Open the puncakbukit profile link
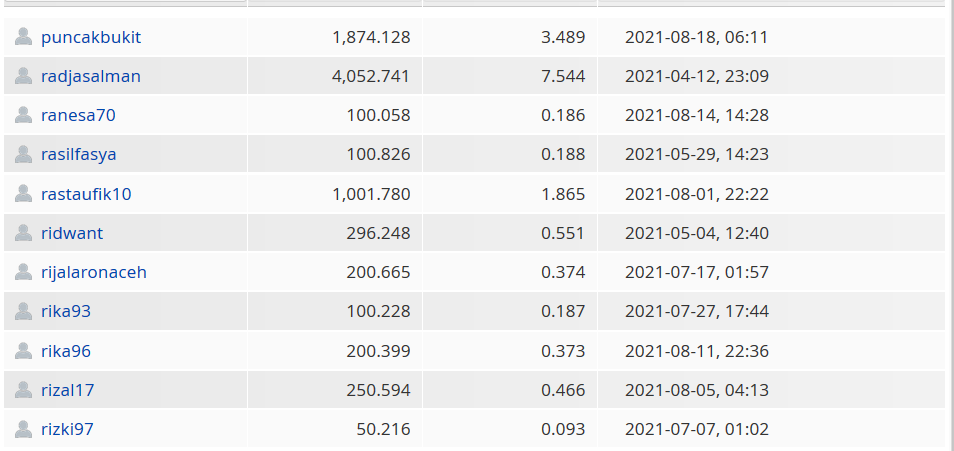954x451 pixels. pyautogui.click(x=91, y=37)
